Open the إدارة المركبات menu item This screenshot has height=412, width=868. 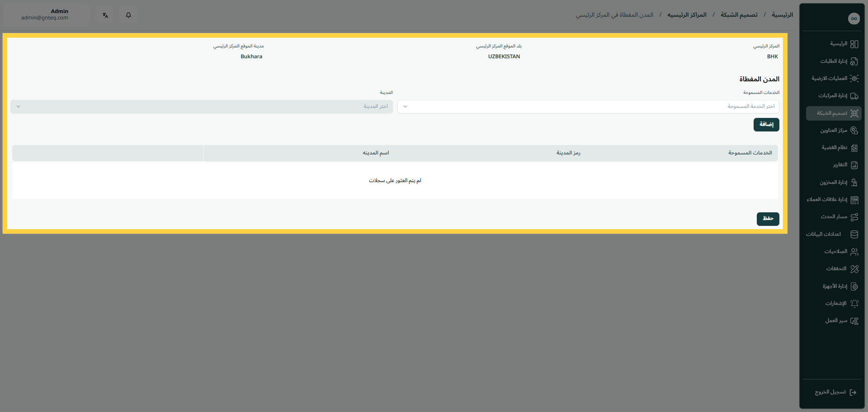tap(834, 96)
